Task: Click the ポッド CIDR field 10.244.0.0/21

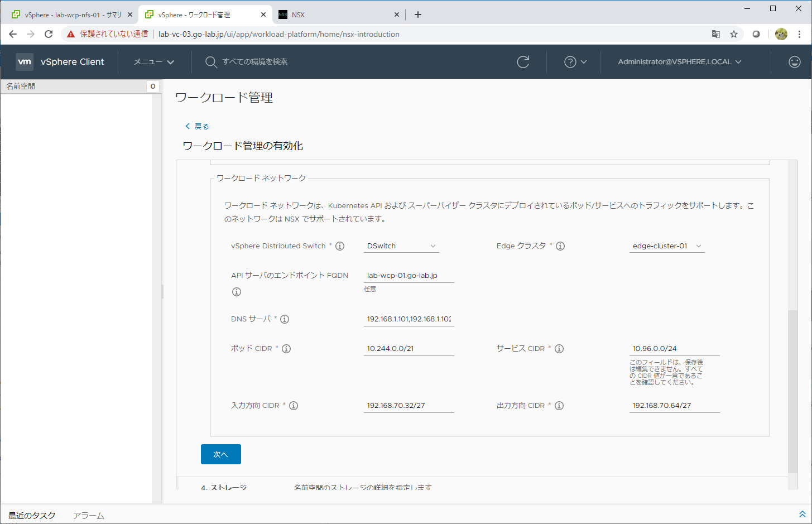Action: [409, 349]
